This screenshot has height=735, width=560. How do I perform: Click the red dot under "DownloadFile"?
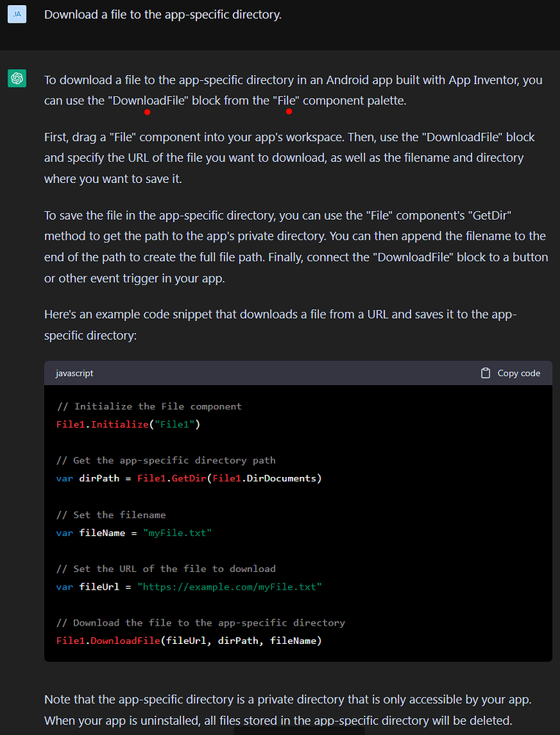(x=148, y=112)
